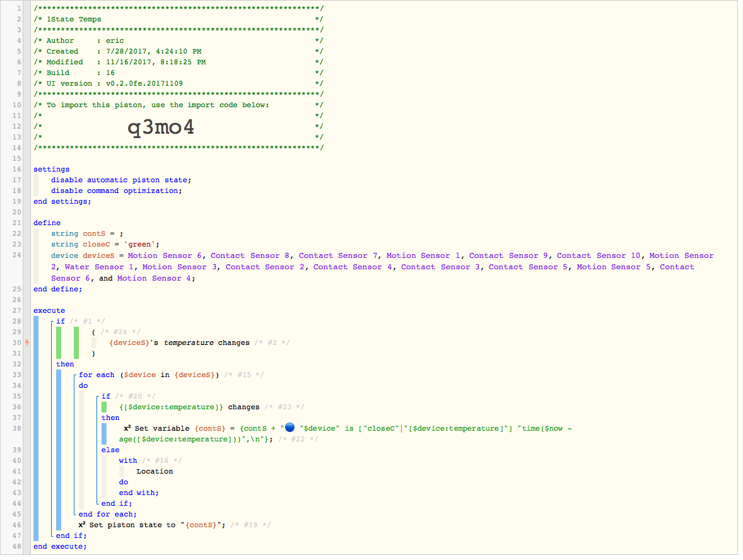743x560 pixels.
Task: Click the 'disable command optimization' setting
Action: point(116,190)
